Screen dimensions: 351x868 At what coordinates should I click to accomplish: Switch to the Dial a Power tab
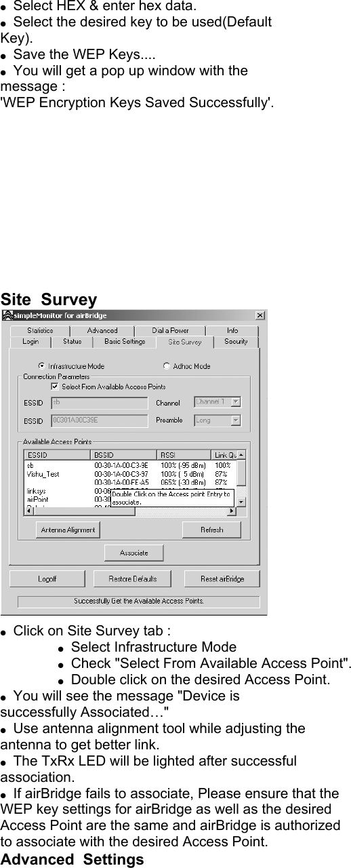[170, 330]
